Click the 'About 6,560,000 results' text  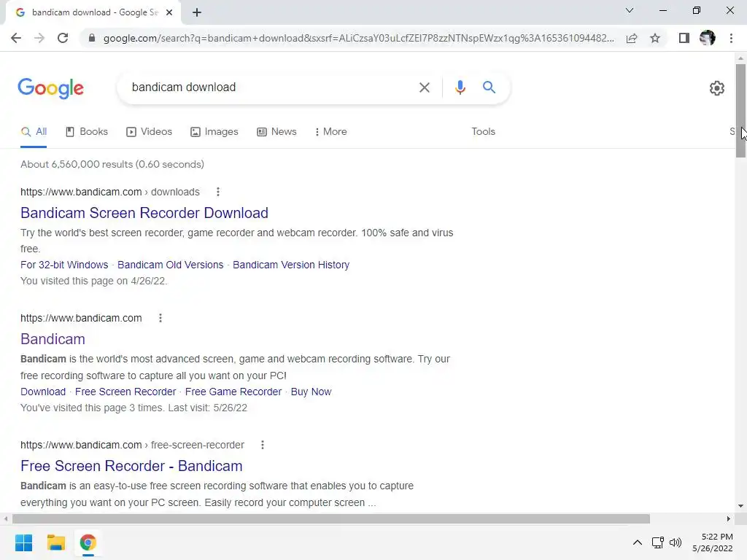(112, 164)
